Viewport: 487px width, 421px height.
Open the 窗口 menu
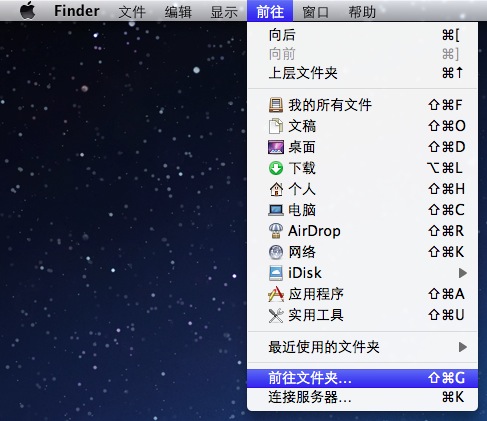tap(315, 12)
